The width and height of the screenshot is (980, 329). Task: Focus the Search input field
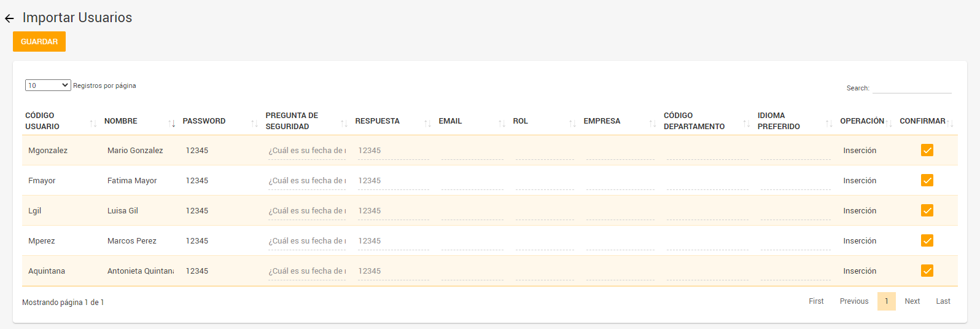tap(912, 88)
